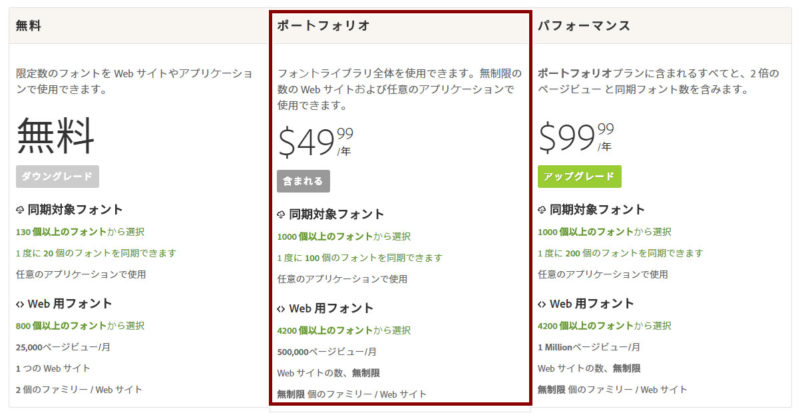Select the ポートフォリオ plan header
Viewport: 800px width, 419px height.
pos(401,26)
